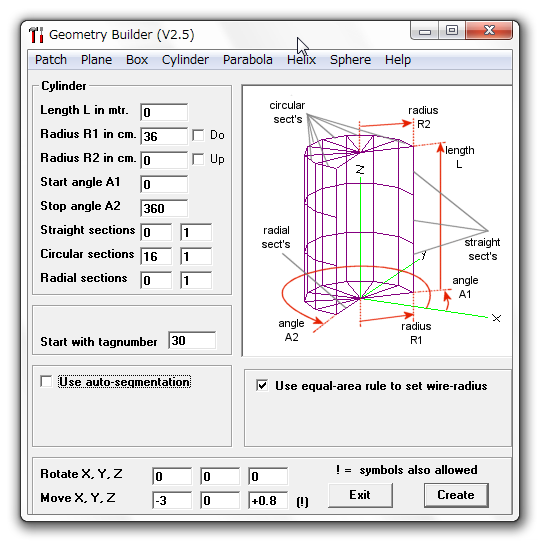Check Use auto-segmentation option
The image size is (540, 542).
coord(46,382)
